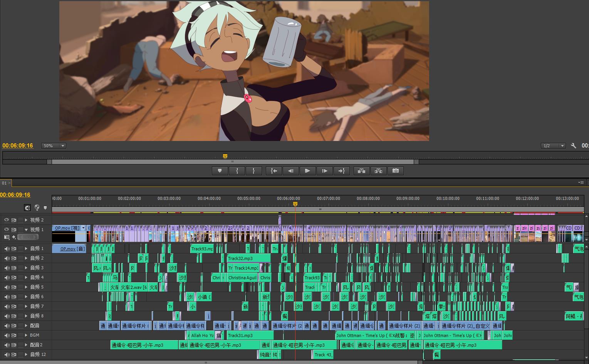Viewport: 589px width, 364px height.
Task: Open the 1/2 playback resolution dropdown
Action: (553, 146)
